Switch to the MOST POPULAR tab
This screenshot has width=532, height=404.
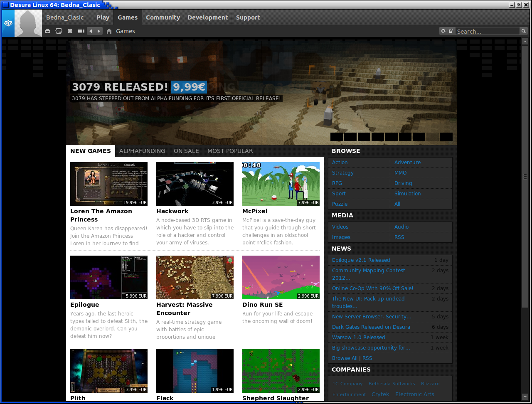[x=230, y=151]
